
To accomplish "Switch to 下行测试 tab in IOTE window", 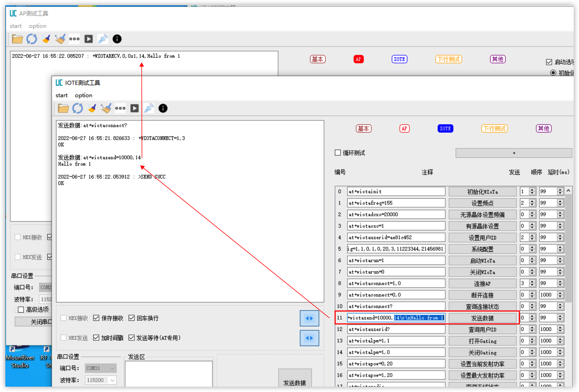I will 494,129.
